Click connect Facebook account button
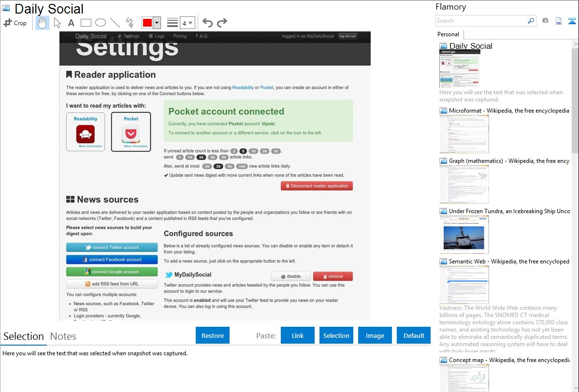The image size is (579, 392). pos(112,260)
